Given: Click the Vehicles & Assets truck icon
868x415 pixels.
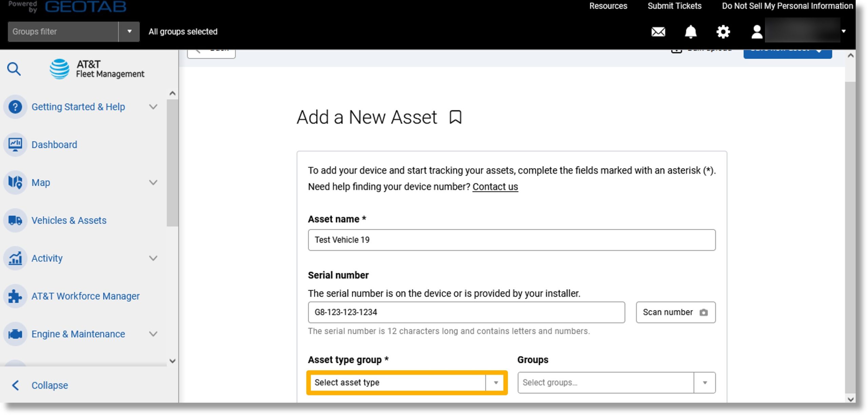Looking at the screenshot, I should [15, 221].
